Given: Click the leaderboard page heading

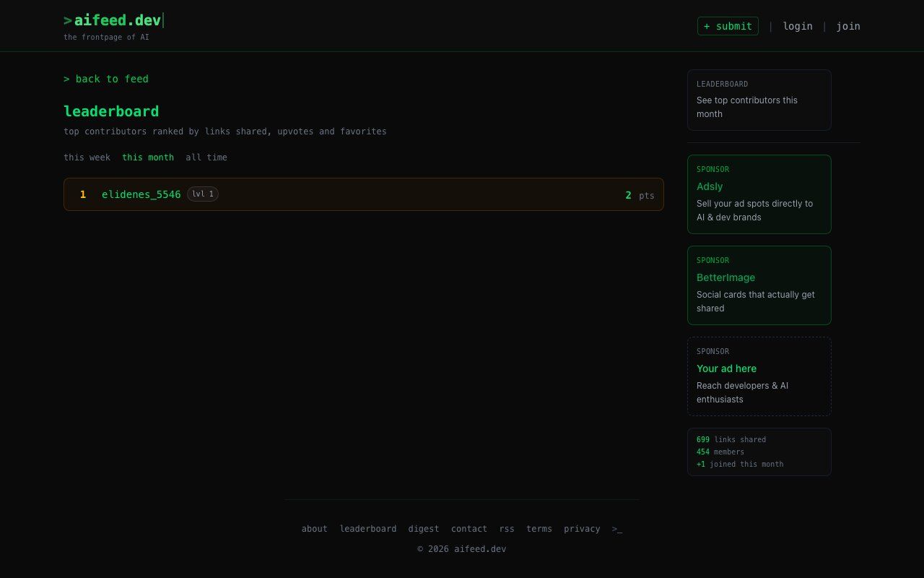Looking at the screenshot, I should tap(111, 111).
